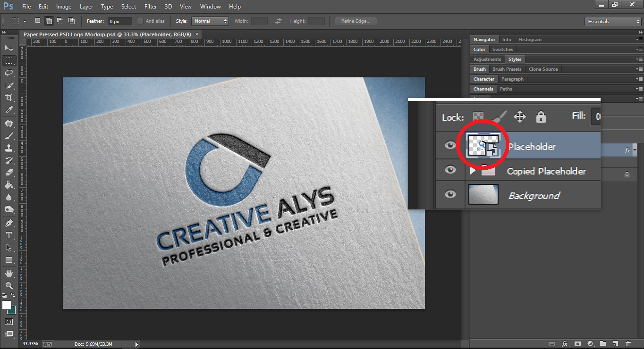Switch to the Histogram tab

point(530,40)
